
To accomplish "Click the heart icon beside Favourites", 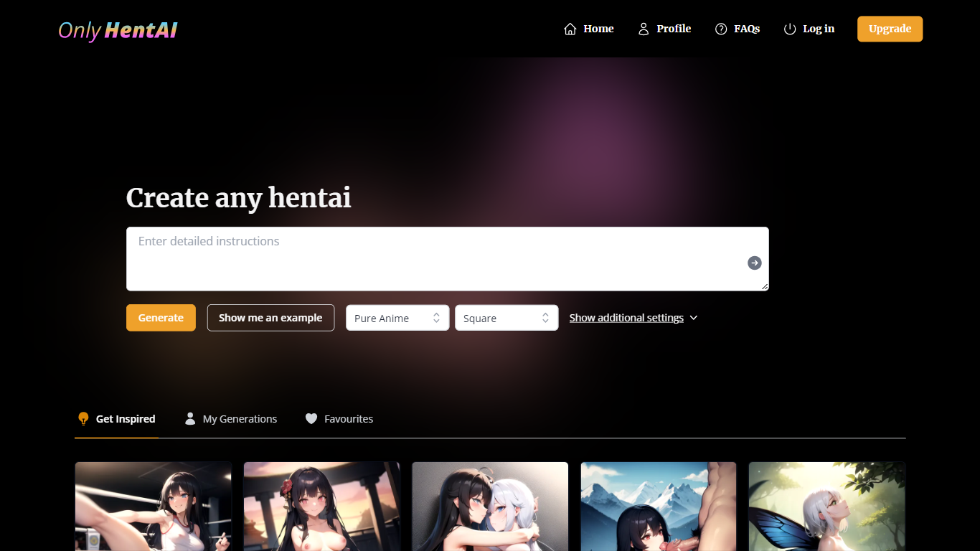I will click(x=311, y=419).
